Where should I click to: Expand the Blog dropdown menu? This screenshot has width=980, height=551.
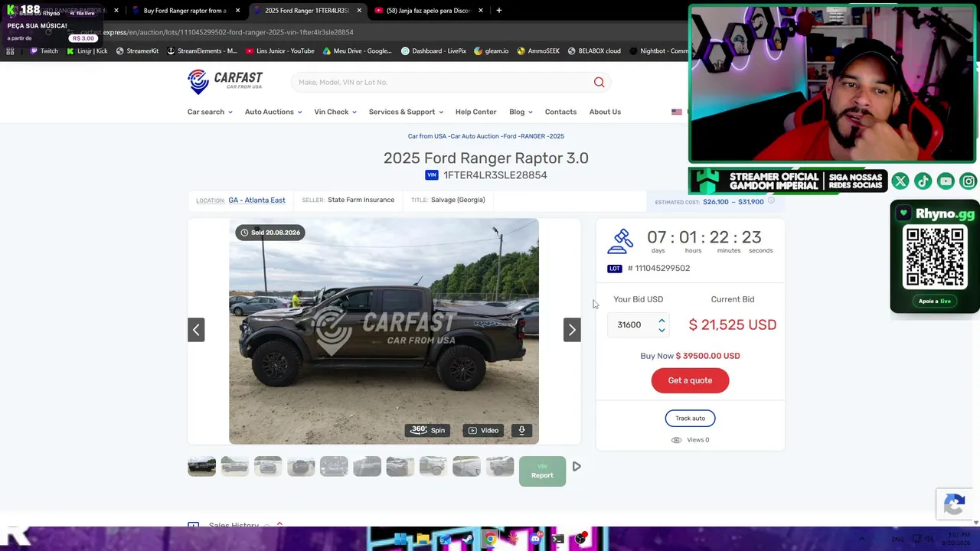click(521, 112)
